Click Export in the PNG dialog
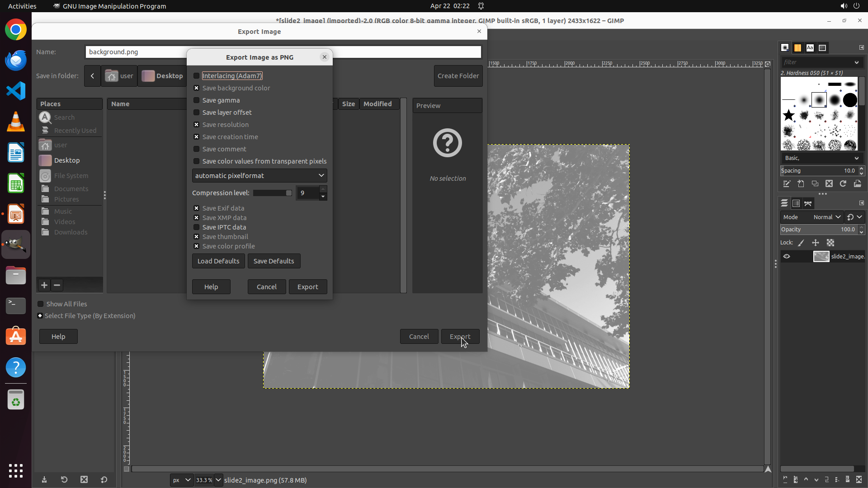The height and width of the screenshot is (488, 868). [x=307, y=287]
